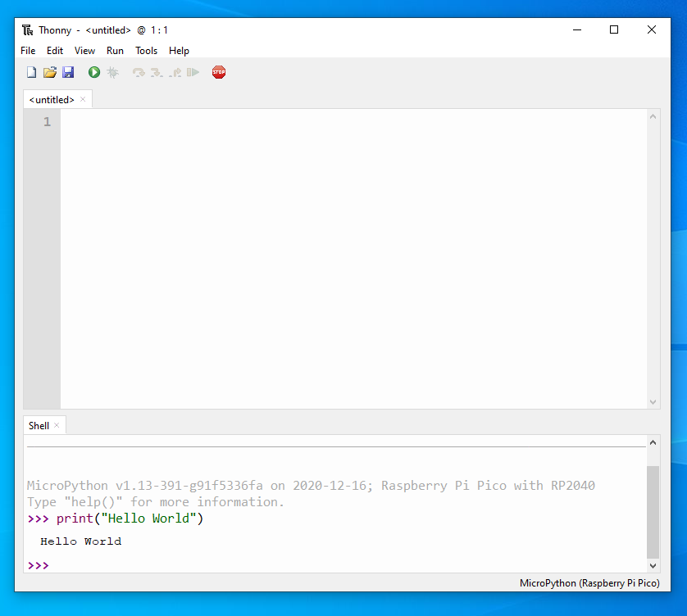Open the File menu
This screenshot has width=687, height=616.
[x=28, y=51]
